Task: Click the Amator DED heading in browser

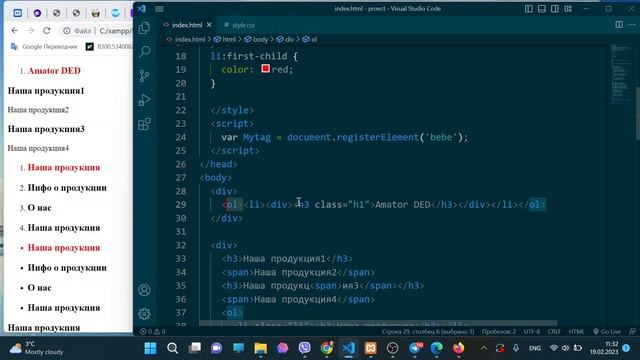Action: point(54,71)
